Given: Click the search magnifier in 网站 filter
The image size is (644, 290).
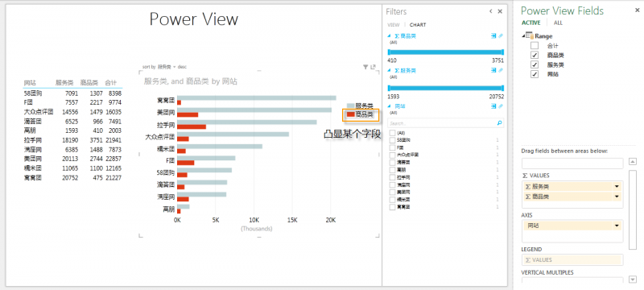Looking at the screenshot, I should point(499,122).
